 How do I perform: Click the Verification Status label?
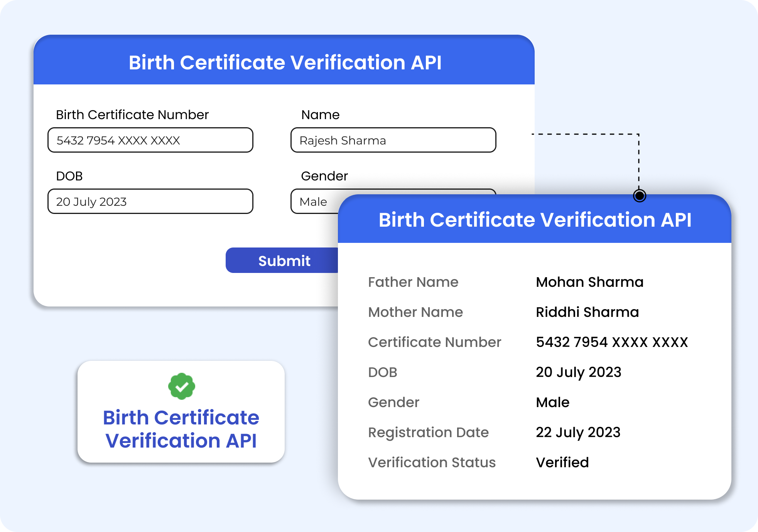click(x=431, y=463)
